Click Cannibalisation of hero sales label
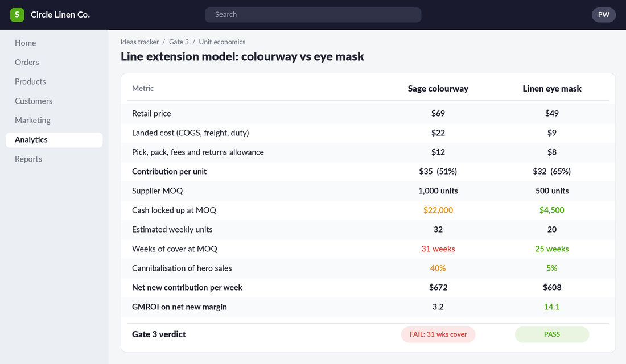The image size is (626, 364). tap(182, 268)
